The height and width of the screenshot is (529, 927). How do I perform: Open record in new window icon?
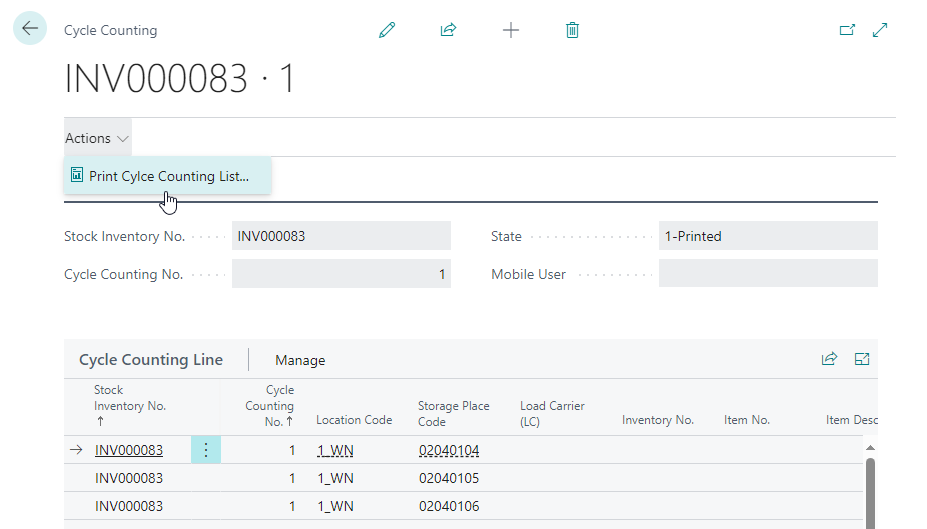(x=847, y=30)
